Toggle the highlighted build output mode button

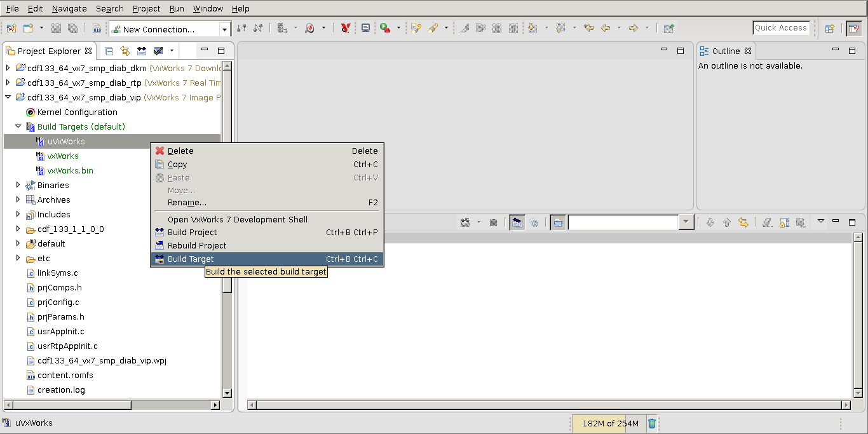pos(518,222)
